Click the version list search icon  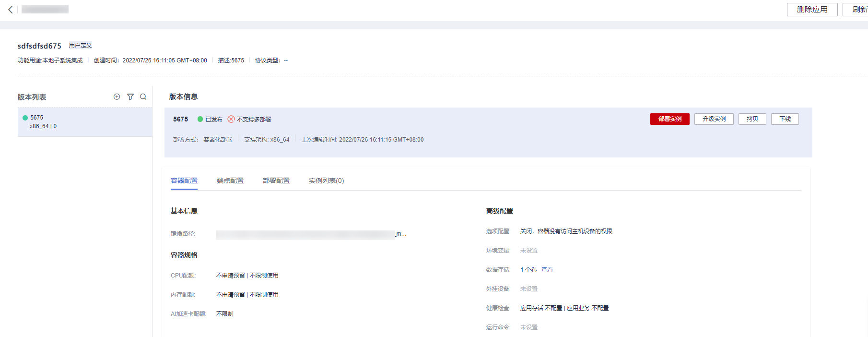(143, 97)
